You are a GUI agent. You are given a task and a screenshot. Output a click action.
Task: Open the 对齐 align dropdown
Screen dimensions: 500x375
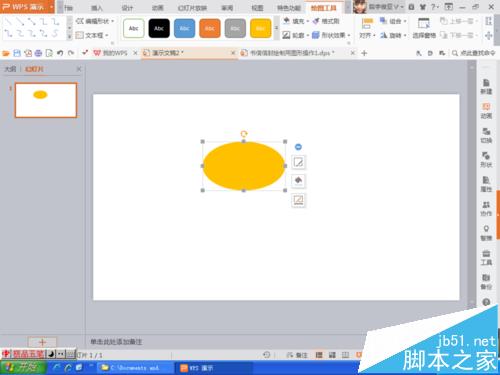click(x=367, y=28)
